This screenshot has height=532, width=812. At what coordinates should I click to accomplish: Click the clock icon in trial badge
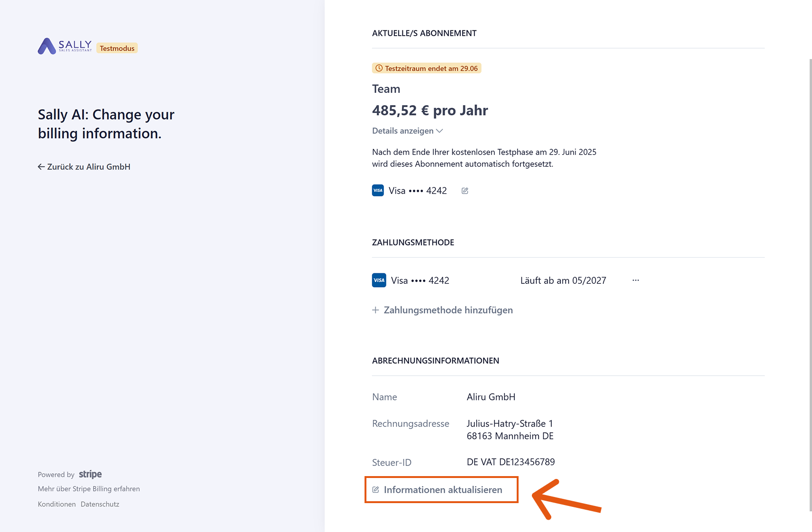379,68
